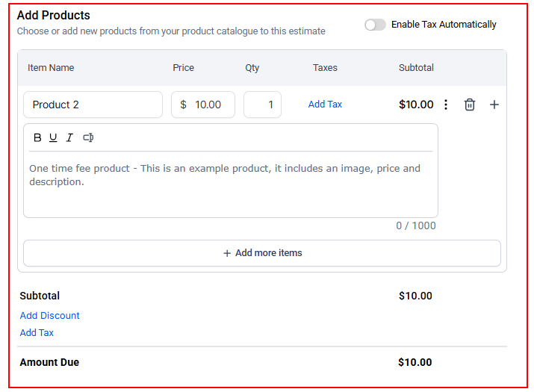
Task: Select the Enable Tax Automatically label
Action: 444,25
